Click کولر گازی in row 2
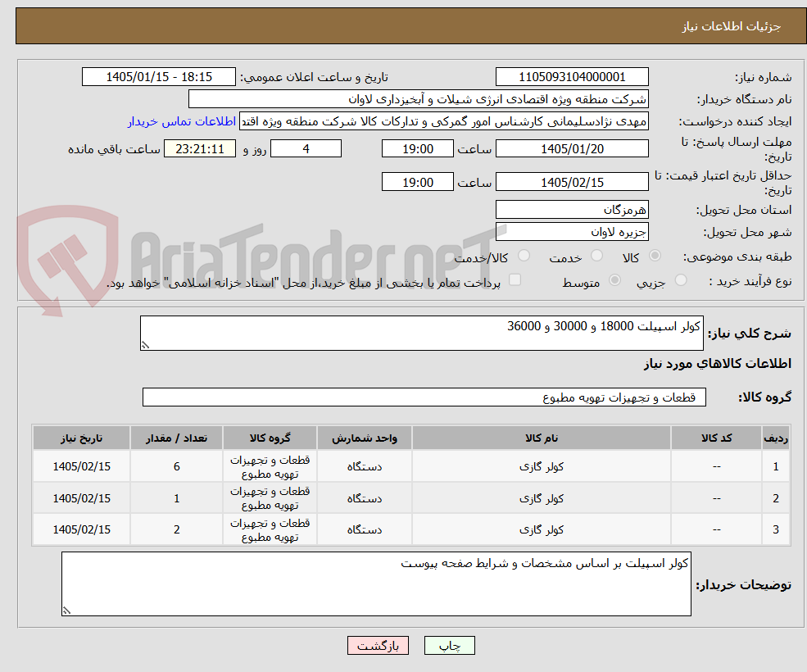The height and width of the screenshot is (672, 807). click(542, 498)
